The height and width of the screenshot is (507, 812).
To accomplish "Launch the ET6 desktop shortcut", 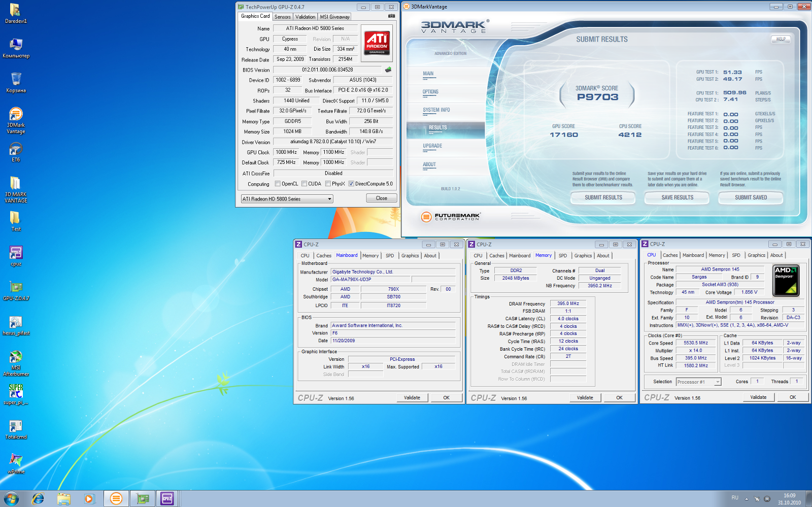I will click(16, 152).
